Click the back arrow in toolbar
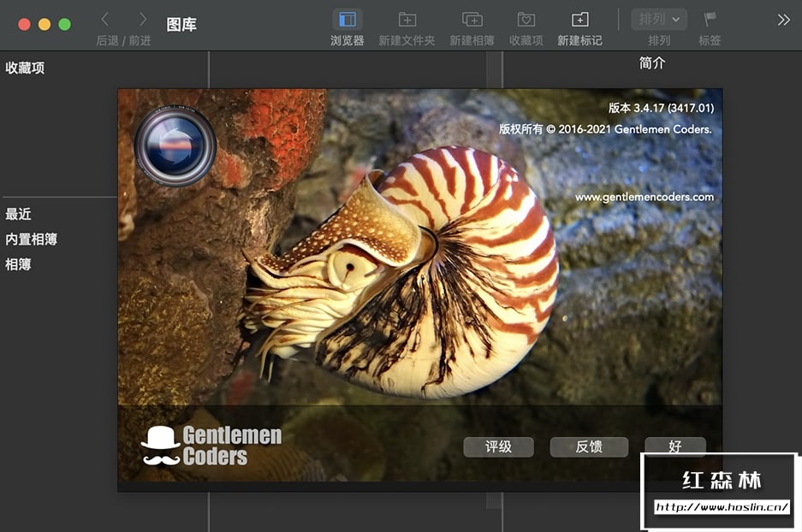Image resolution: width=802 pixels, height=532 pixels. (105, 19)
